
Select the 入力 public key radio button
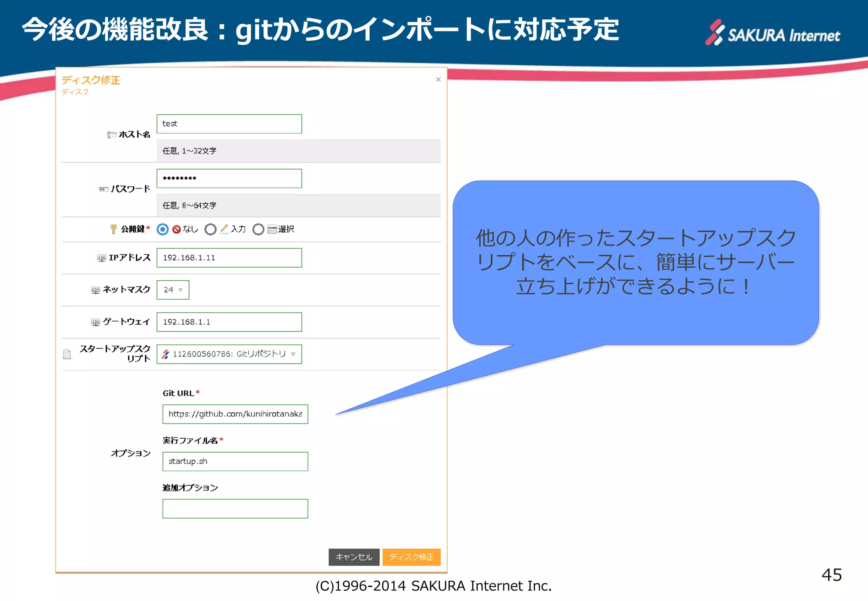pos(211,229)
